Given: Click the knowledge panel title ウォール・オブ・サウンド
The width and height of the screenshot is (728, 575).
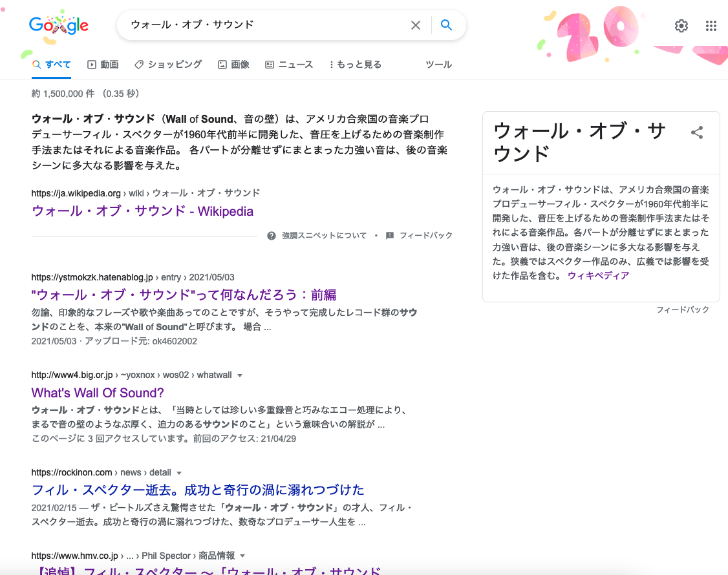Looking at the screenshot, I should pyautogui.click(x=579, y=142).
